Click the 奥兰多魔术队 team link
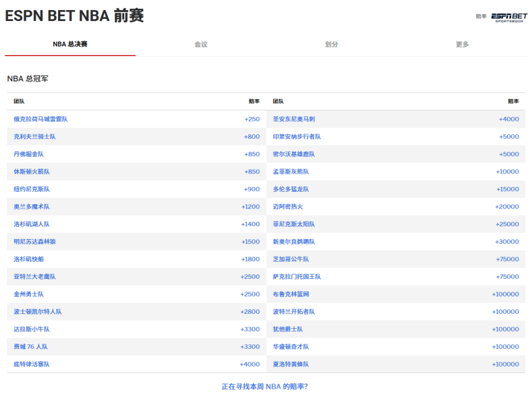532x397 pixels. (32, 206)
